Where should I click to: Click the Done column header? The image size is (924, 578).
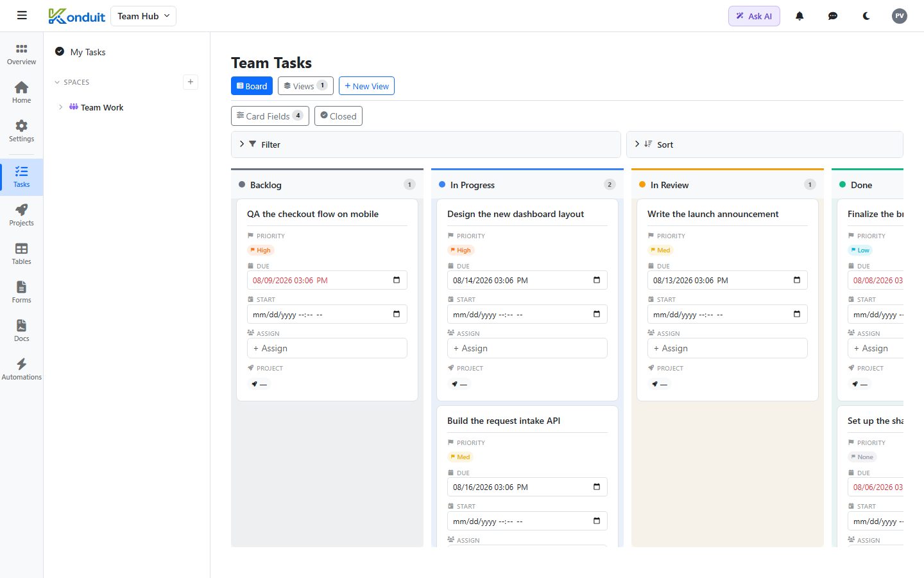pos(868,185)
